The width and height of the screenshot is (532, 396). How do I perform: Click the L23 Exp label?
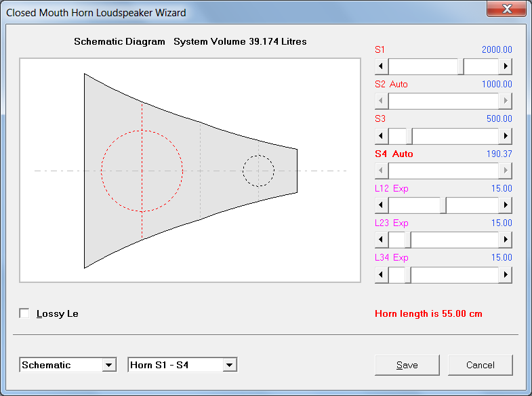[392, 223]
